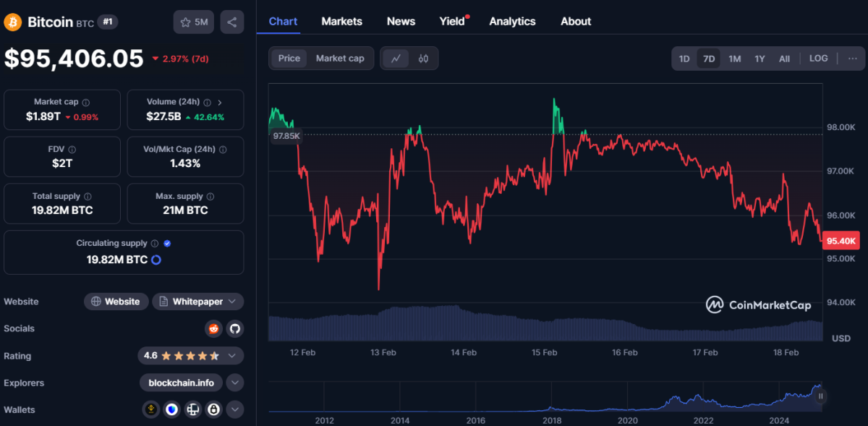Expand the Wallets list chevron
868x426 pixels.
click(234, 409)
